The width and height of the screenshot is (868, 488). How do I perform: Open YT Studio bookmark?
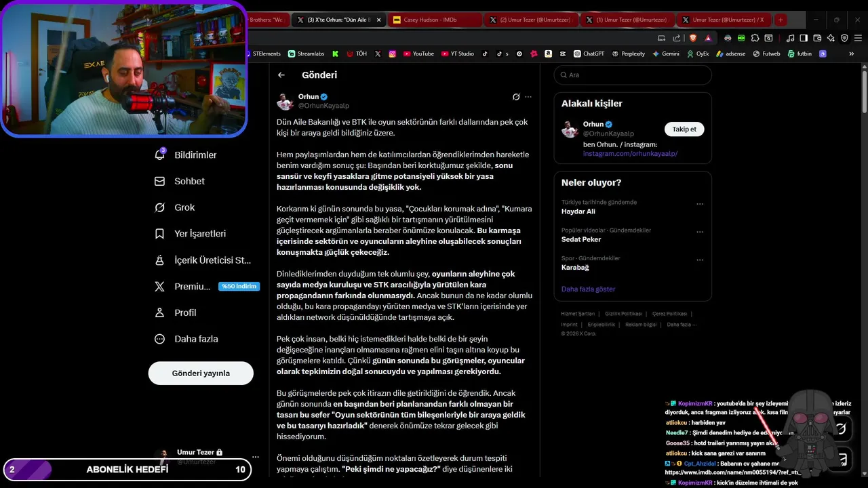pos(458,54)
